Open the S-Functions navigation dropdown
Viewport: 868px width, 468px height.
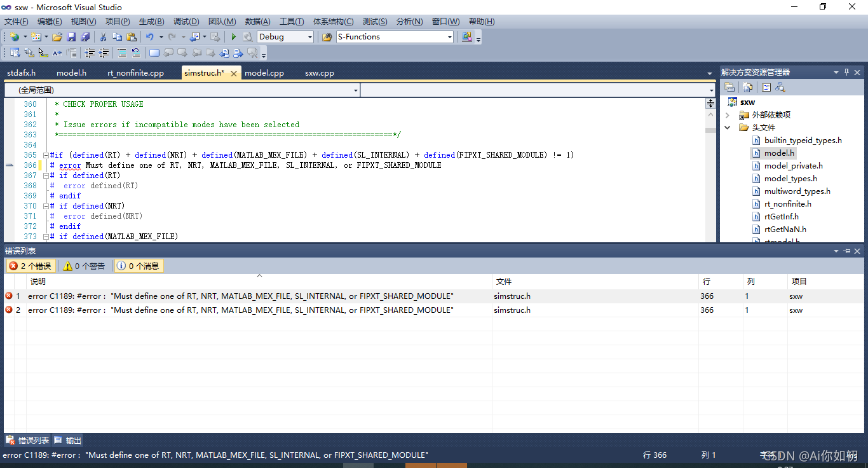(394, 36)
